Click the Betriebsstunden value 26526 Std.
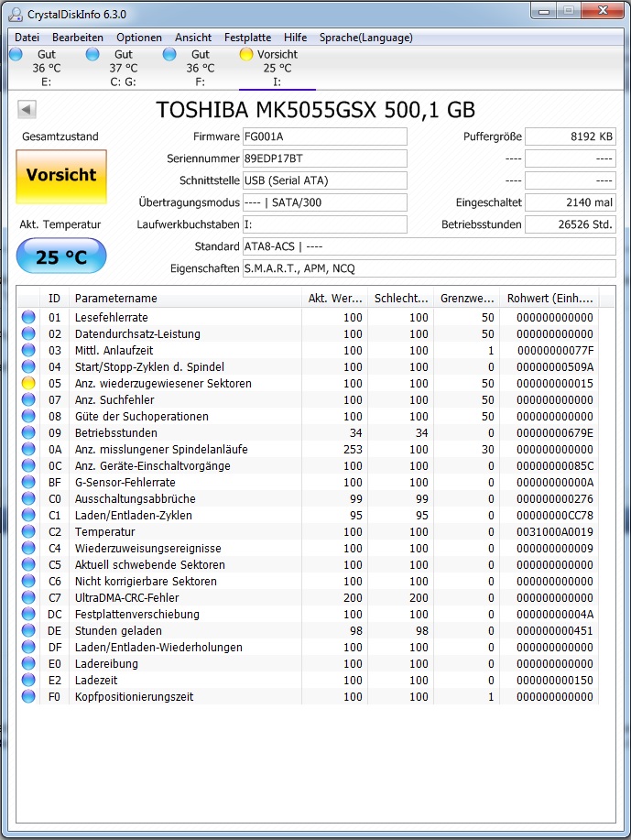631x840 pixels. [571, 224]
